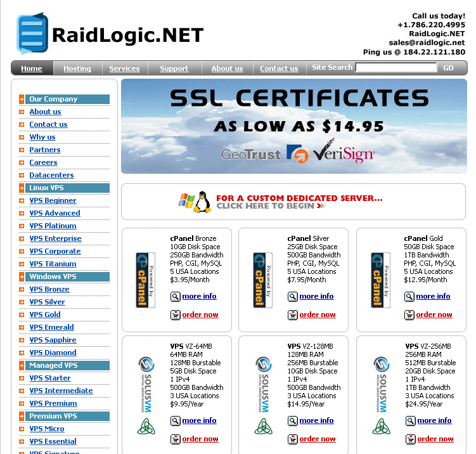Open the Datacenters sidebar link

point(51,175)
